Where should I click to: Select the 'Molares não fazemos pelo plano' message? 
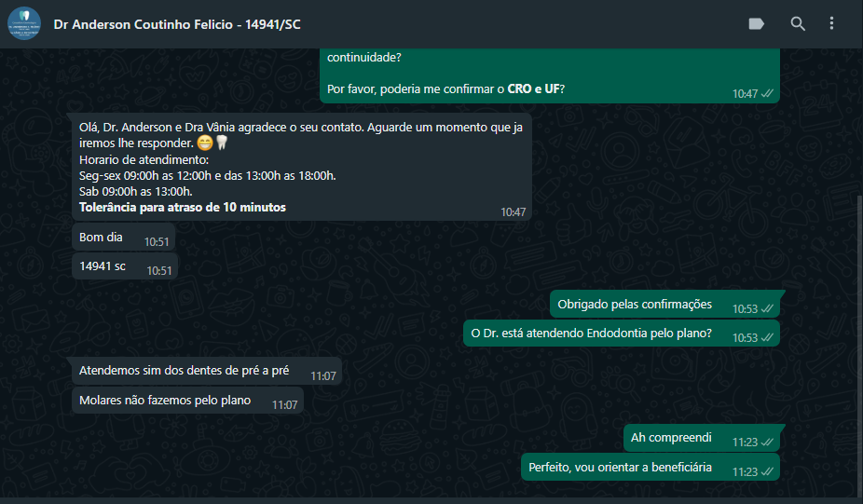click(187, 400)
